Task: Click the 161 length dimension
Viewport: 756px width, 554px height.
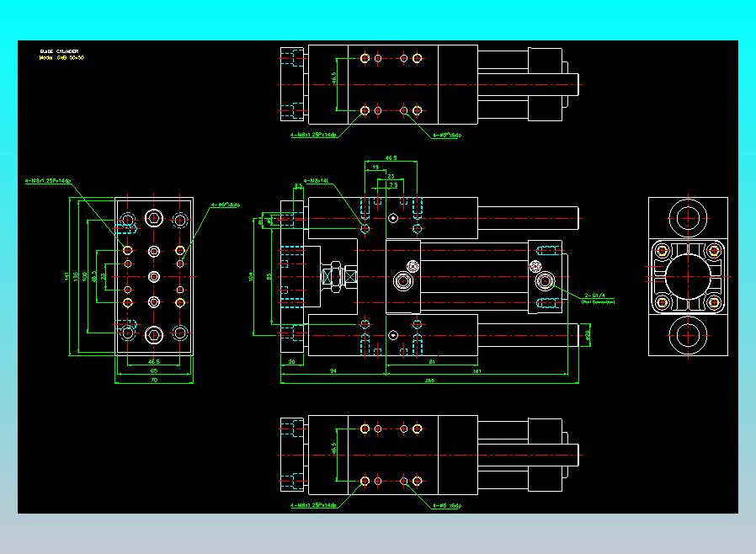Action: click(x=476, y=370)
